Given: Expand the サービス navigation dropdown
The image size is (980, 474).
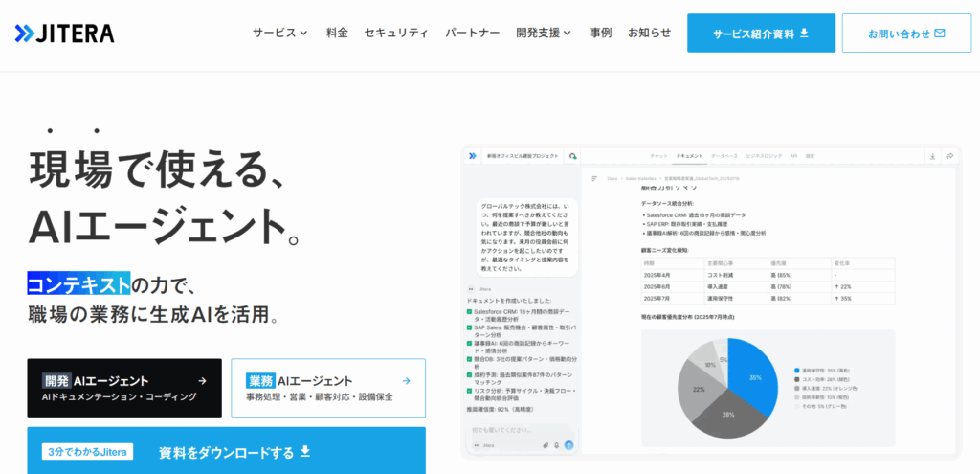Looking at the screenshot, I should point(280,34).
